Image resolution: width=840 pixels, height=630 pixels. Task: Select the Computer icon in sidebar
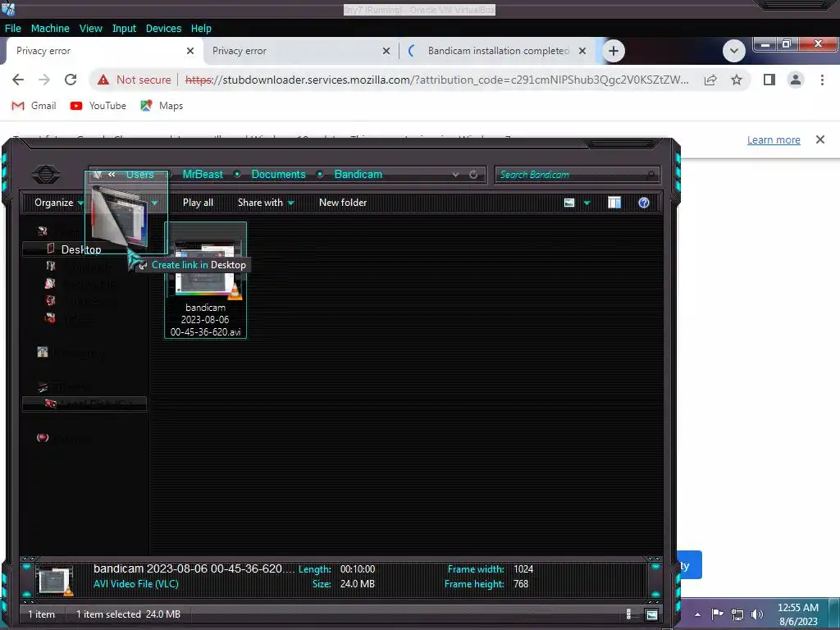(x=43, y=387)
